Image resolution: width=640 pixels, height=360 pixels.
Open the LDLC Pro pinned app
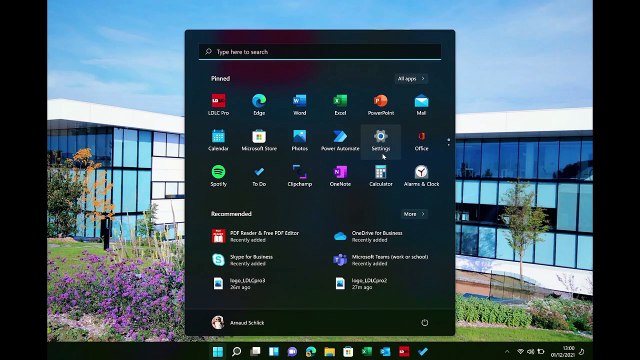(x=218, y=104)
